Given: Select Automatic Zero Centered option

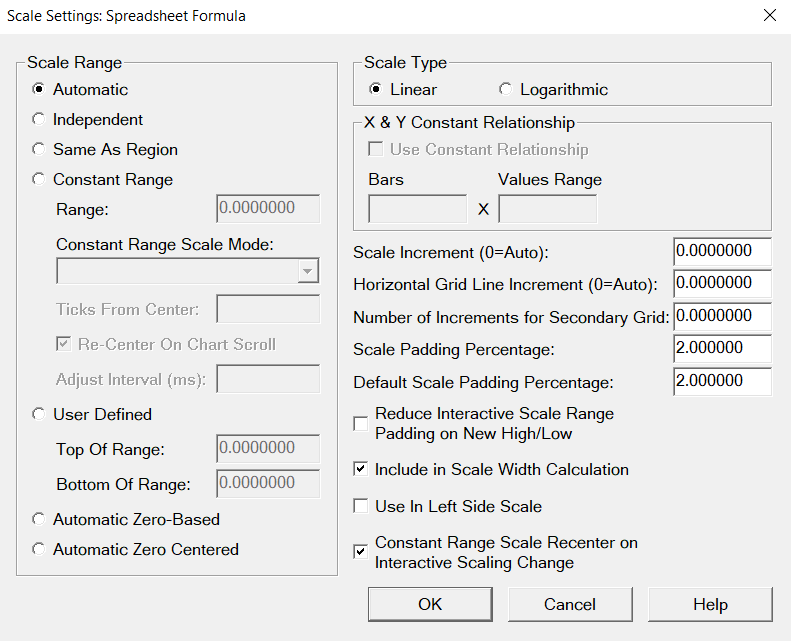Looking at the screenshot, I should [x=39, y=550].
